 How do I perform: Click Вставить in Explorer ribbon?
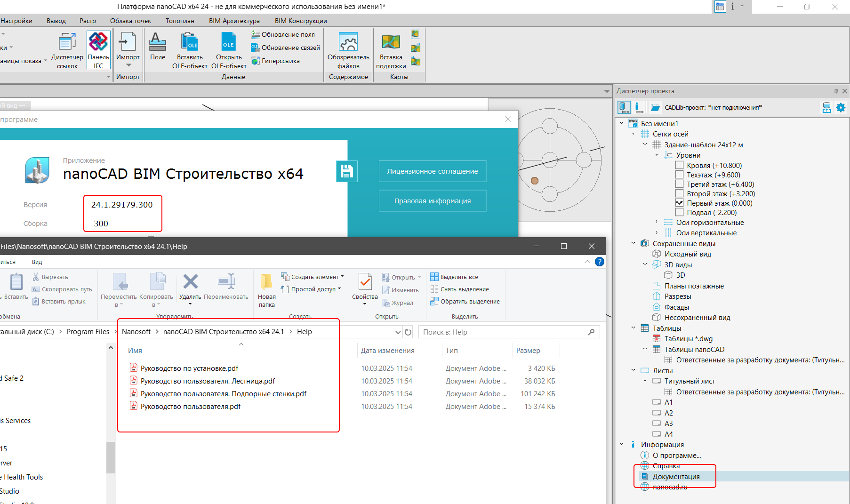[16, 286]
